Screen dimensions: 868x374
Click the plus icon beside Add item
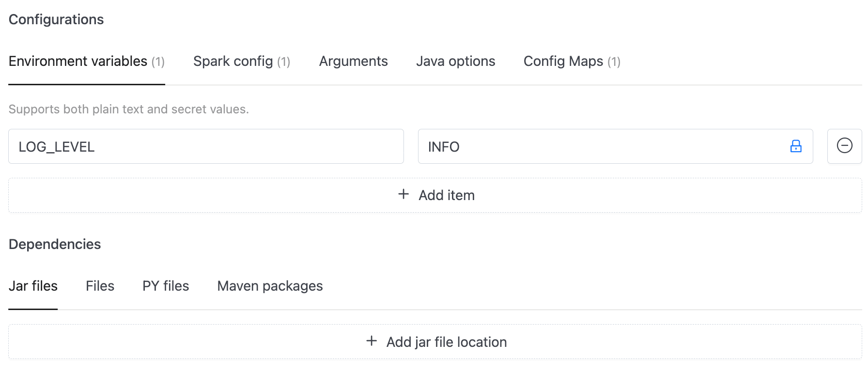403,194
